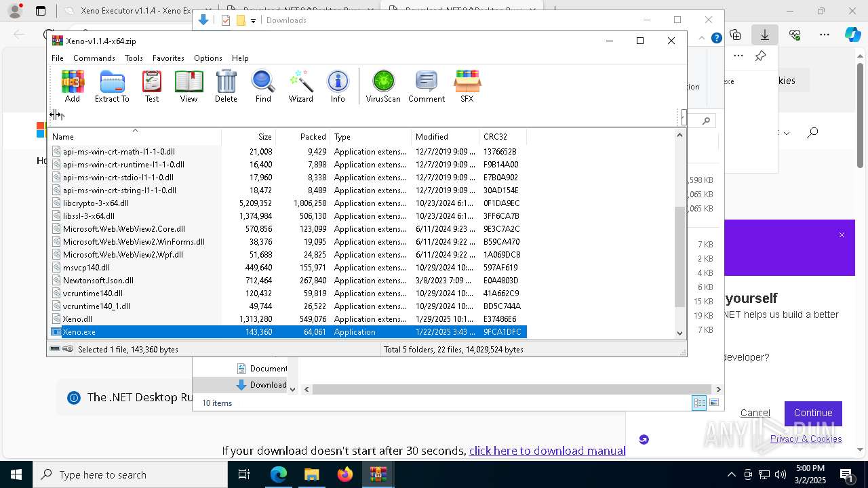Open the Privacy & Cookies link
Image resolution: width=868 pixels, height=488 pixels.
(806, 439)
